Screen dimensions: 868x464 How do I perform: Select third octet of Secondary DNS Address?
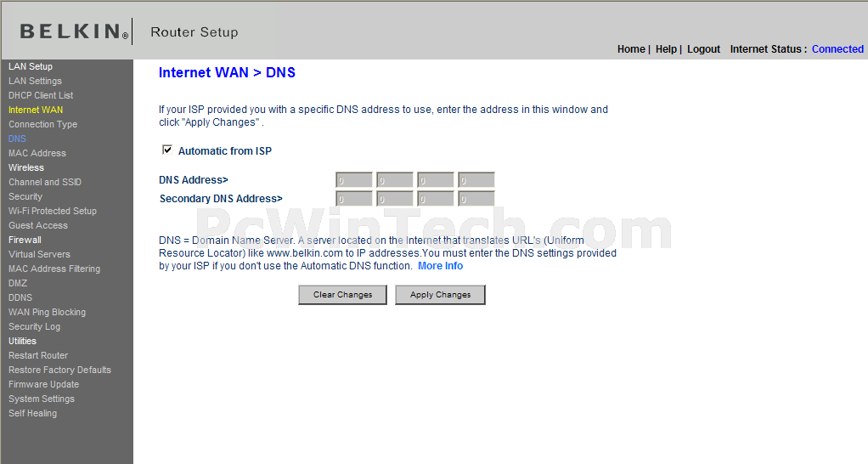436,199
